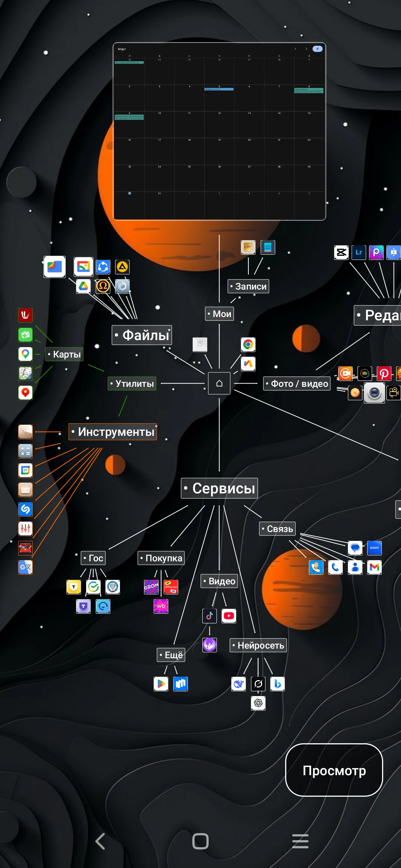Open the Camera app icon
This screenshot has width=401, height=868.
coord(374,393)
